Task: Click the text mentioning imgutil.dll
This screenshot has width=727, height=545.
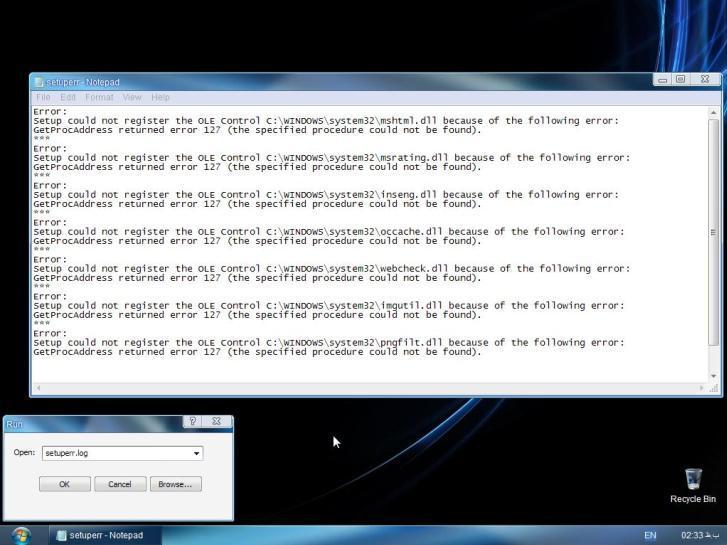Action: tap(329, 306)
